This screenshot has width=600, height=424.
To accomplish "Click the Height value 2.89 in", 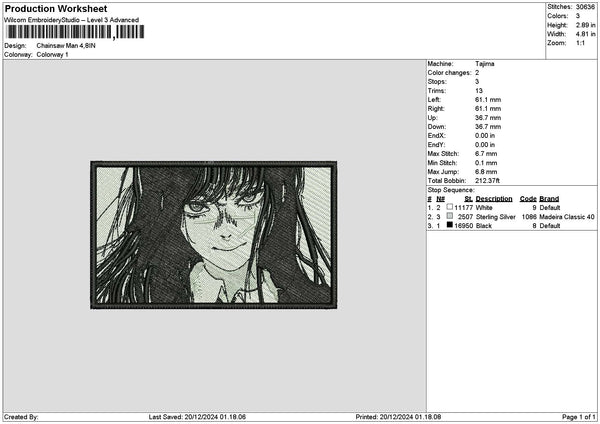I will 585,25.
